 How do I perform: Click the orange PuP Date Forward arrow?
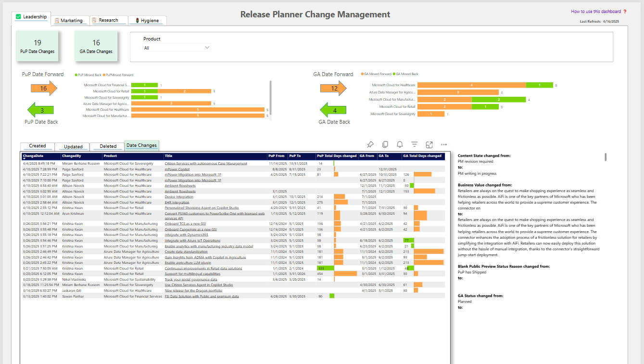click(x=44, y=89)
